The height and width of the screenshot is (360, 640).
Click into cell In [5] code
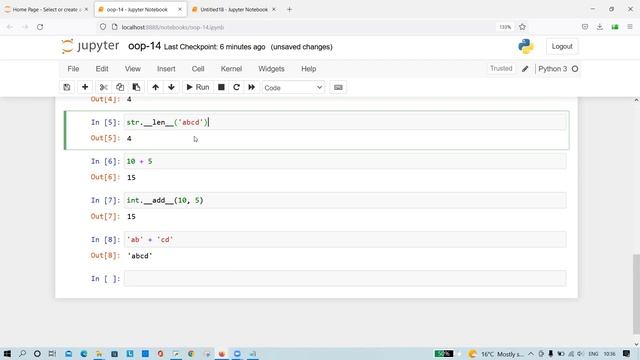pos(345,122)
